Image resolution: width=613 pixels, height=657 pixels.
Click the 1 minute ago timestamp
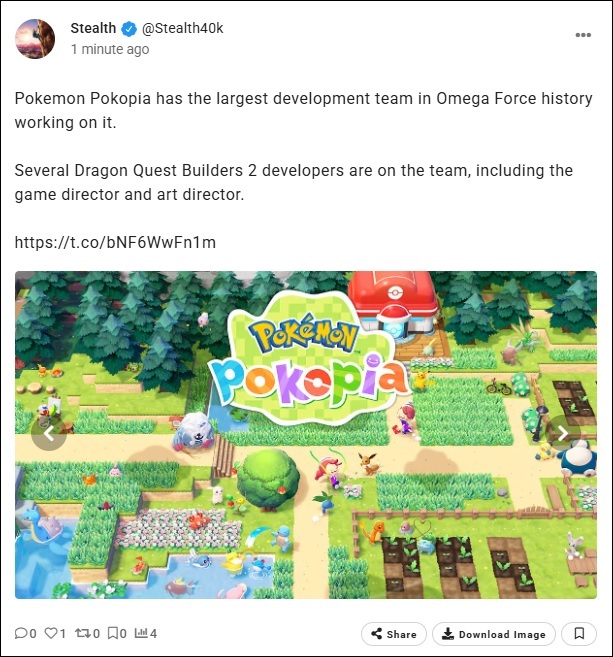[x=110, y=49]
